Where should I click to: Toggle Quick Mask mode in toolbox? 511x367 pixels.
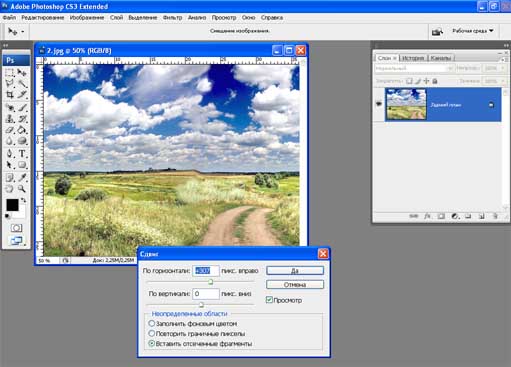(16, 228)
